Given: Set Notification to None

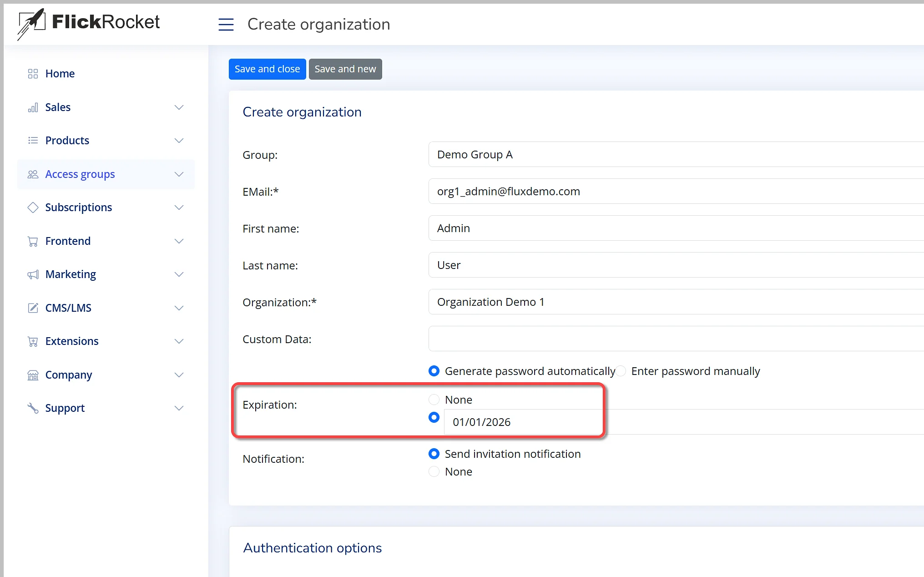Looking at the screenshot, I should click(434, 472).
